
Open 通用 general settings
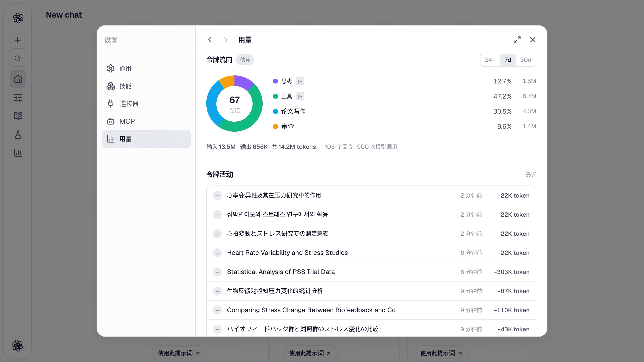click(146, 69)
